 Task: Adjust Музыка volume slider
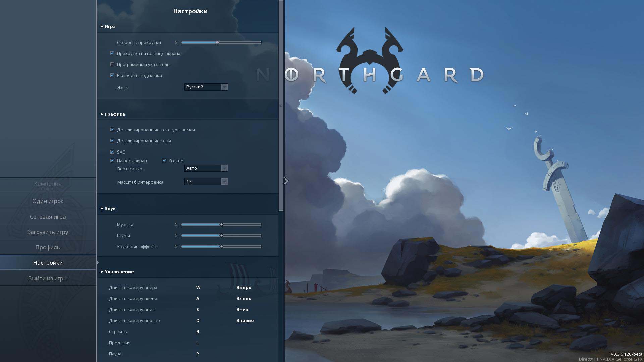[x=221, y=225]
